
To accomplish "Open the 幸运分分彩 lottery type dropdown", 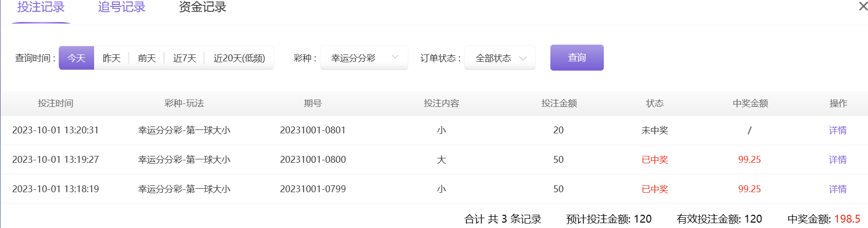I will click(363, 58).
